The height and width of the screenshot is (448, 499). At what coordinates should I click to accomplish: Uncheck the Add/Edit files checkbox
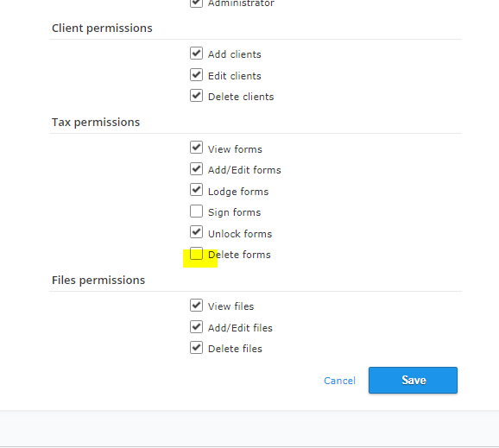coord(196,327)
